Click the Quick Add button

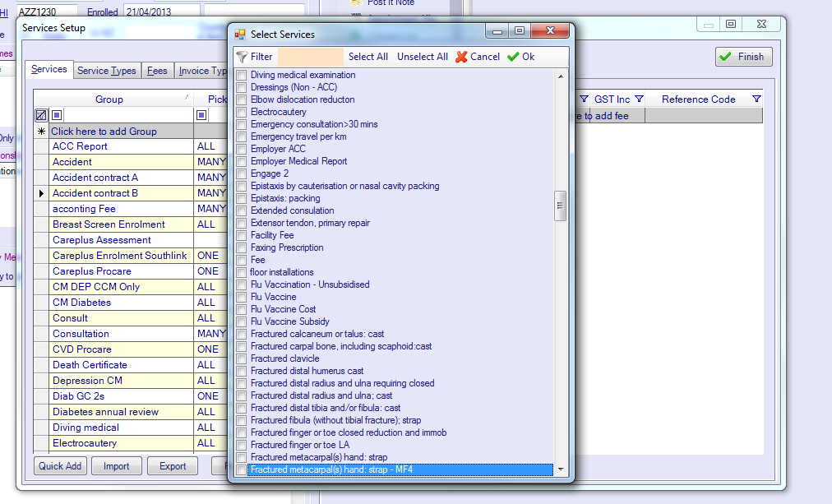(60, 466)
